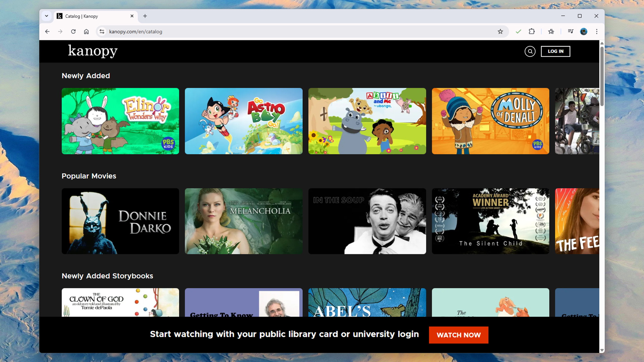Screen dimensions: 644x362
Task: Open the Kanopy search icon
Action: coord(530,51)
